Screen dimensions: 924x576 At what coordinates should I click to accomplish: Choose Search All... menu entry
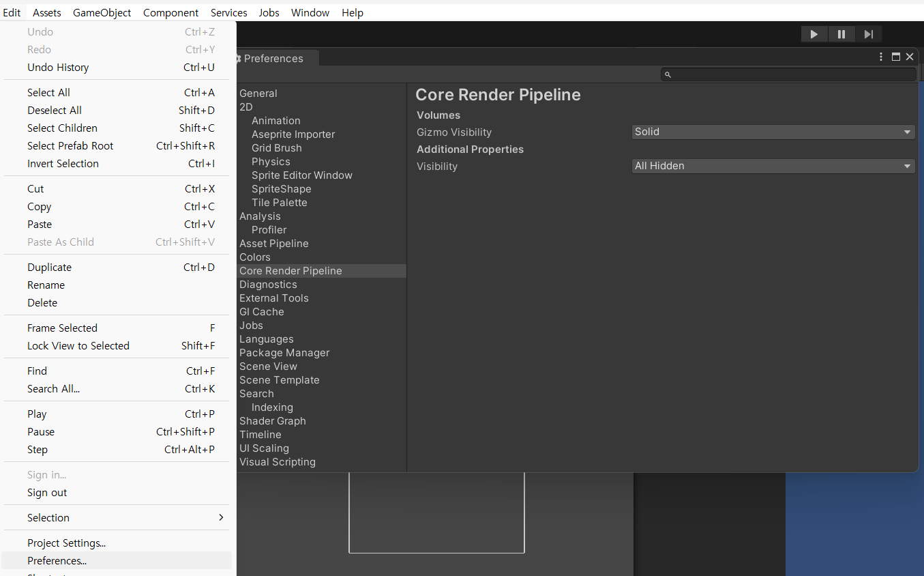[x=117, y=388]
